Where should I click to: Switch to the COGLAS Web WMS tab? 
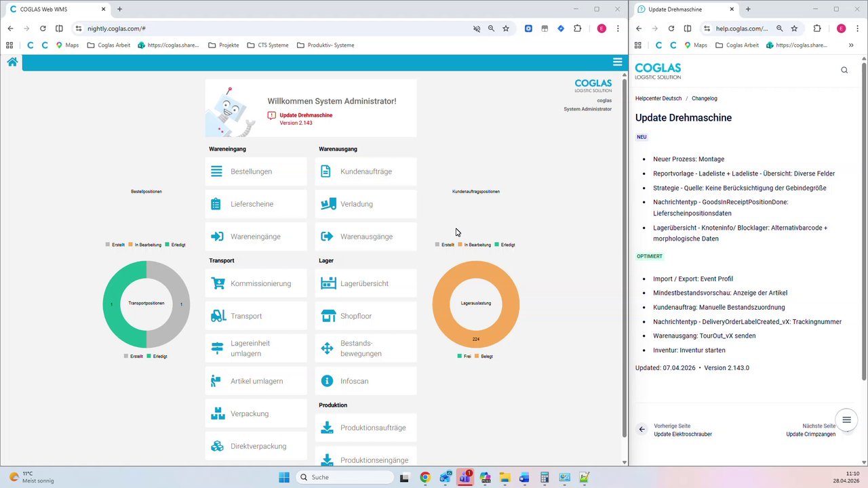pos(58,9)
